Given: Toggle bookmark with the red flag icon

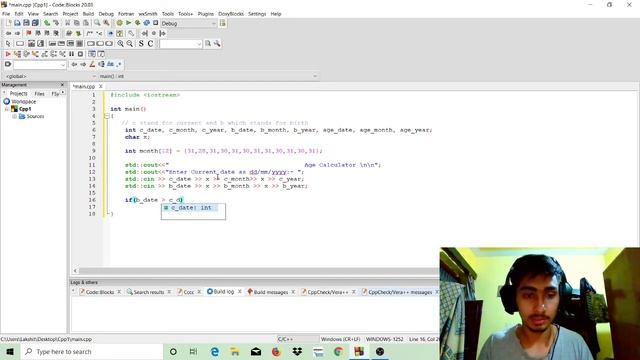Looking at the screenshot, I should pos(29,33).
